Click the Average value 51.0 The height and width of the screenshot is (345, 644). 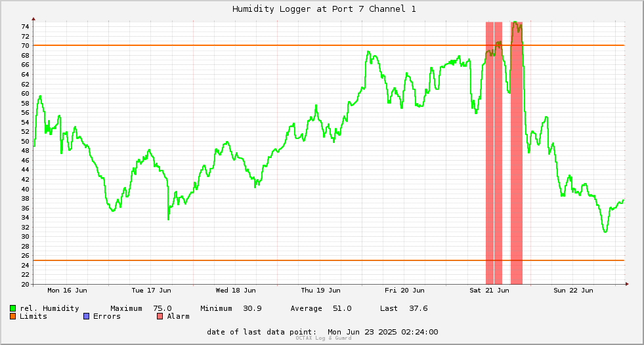[x=342, y=308]
